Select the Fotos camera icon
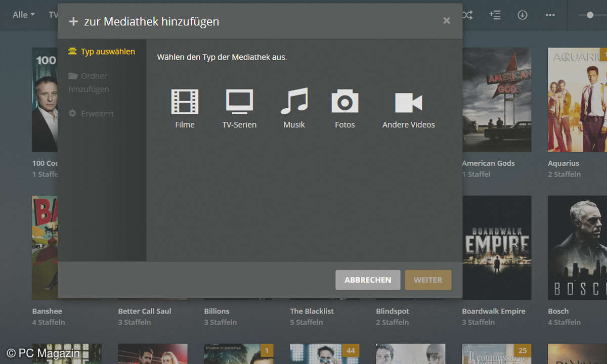Image resolution: width=607 pixels, height=364 pixels. tap(344, 102)
